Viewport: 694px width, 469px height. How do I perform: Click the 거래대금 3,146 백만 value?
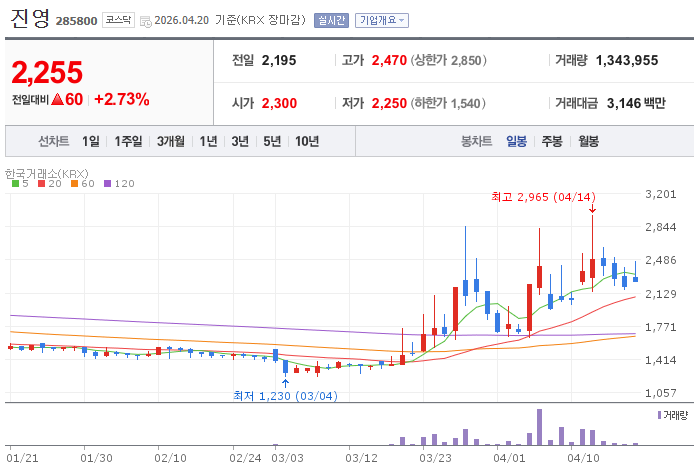point(636,103)
